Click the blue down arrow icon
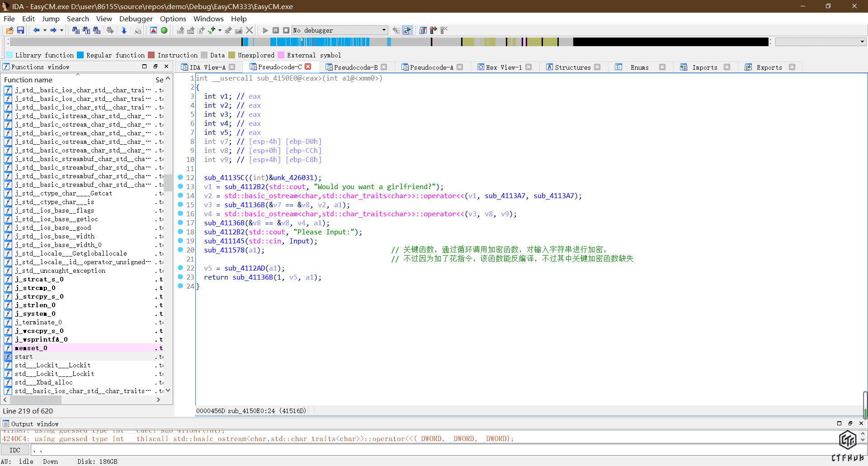The image size is (868, 466). point(124,30)
